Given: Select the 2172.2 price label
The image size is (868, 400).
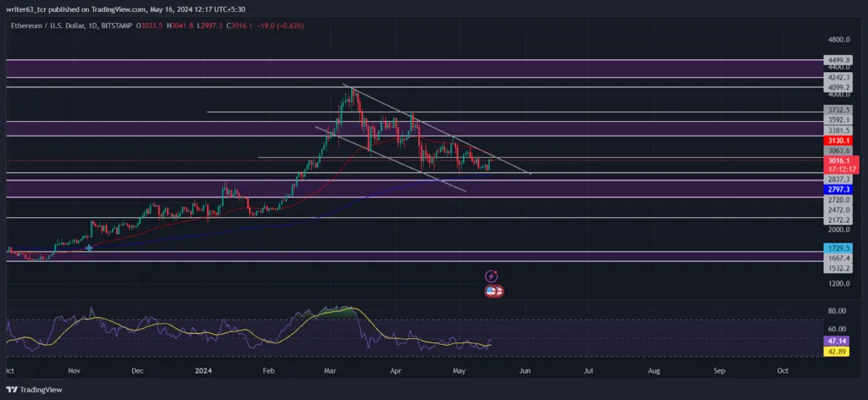Looking at the screenshot, I should pyautogui.click(x=837, y=220).
